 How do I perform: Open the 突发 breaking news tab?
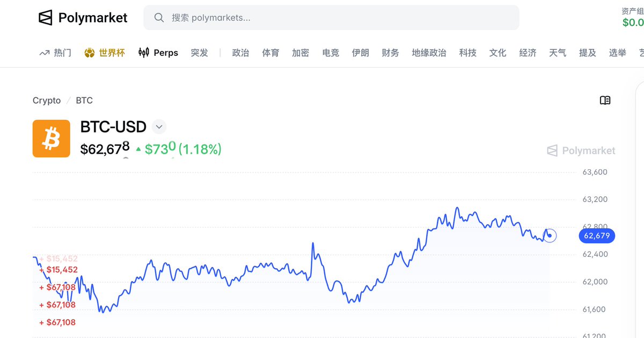coord(200,53)
